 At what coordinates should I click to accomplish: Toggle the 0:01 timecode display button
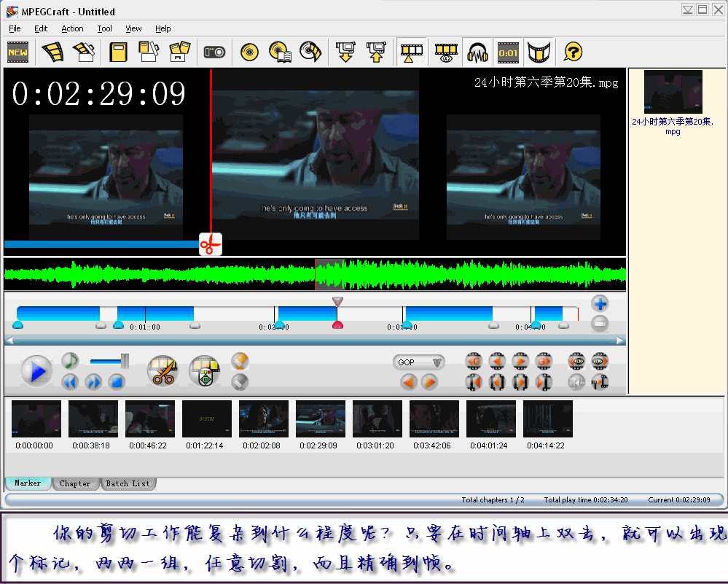pos(508,52)
